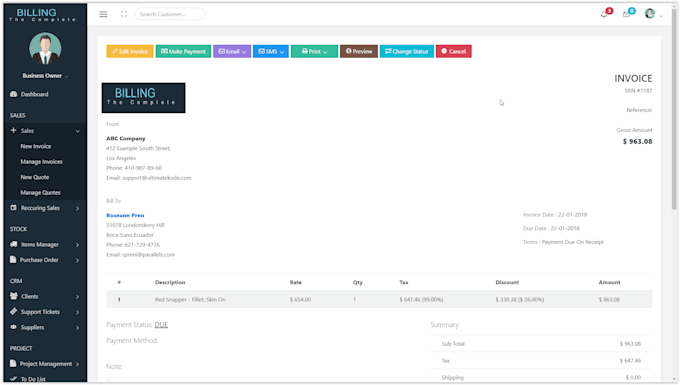This screenshot has height=385, width=680.
Task: Open the Email dropdown button
Action: (232, 51)
